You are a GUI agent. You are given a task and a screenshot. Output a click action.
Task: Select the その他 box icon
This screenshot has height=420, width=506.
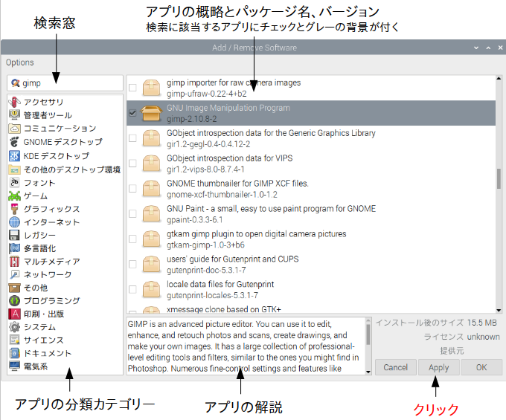[x=15, y=288]
